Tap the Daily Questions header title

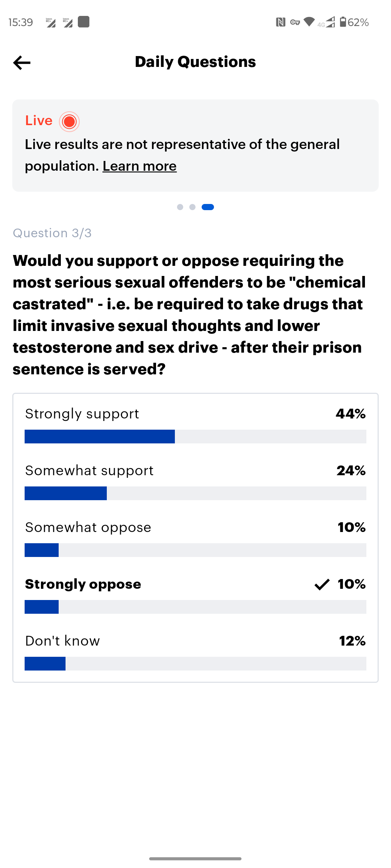click(x=195, y=62)
